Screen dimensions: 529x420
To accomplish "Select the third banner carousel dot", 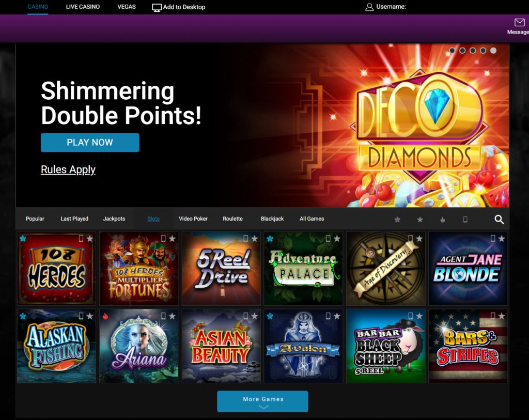I will 473,51.
